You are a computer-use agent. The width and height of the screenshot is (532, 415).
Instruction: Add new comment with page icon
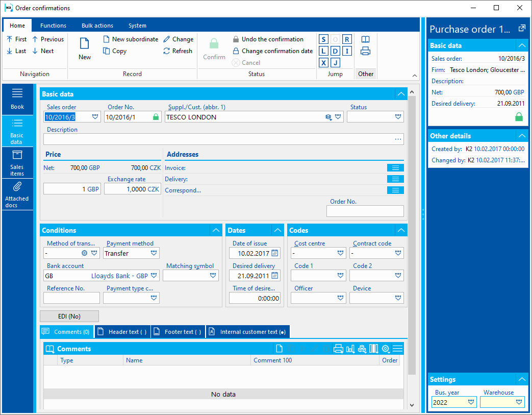(x=279, y=349)
